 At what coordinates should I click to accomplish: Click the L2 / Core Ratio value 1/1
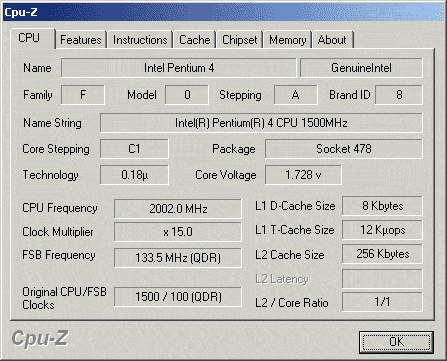(x=382, y=302)
